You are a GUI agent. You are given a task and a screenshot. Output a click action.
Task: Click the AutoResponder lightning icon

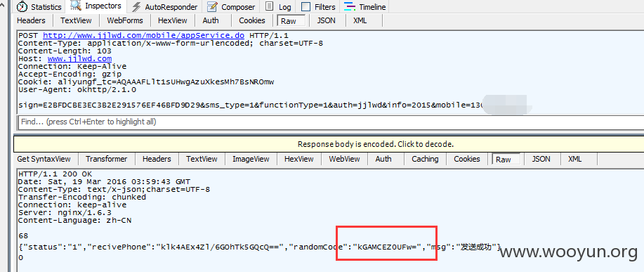tap(137, 7)
